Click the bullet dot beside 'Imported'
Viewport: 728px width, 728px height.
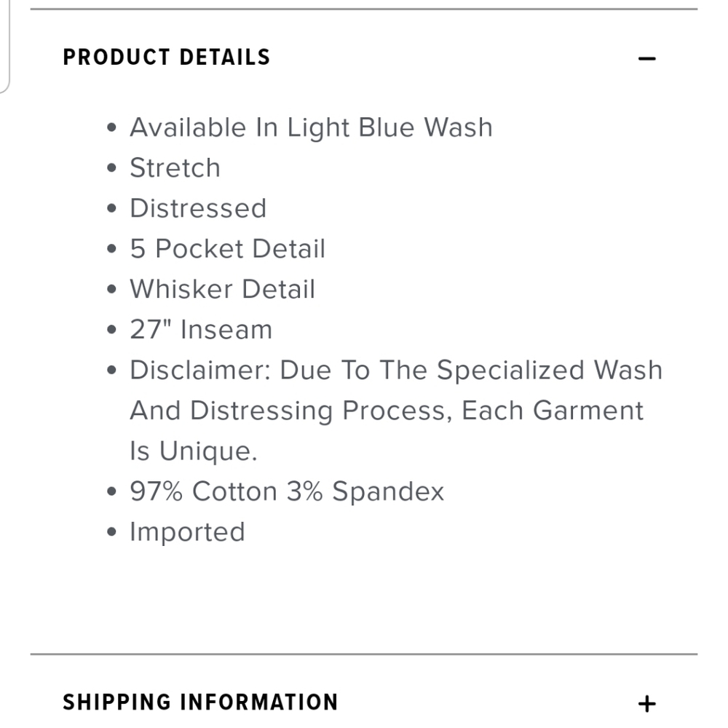pyautogui.click(x=111, y=532)
